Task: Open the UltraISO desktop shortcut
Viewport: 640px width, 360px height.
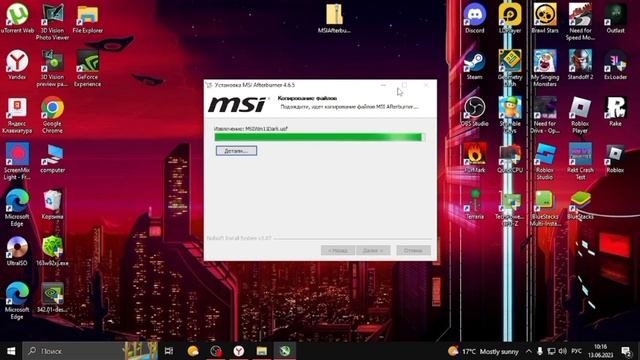Action: [x=17, y=251]
